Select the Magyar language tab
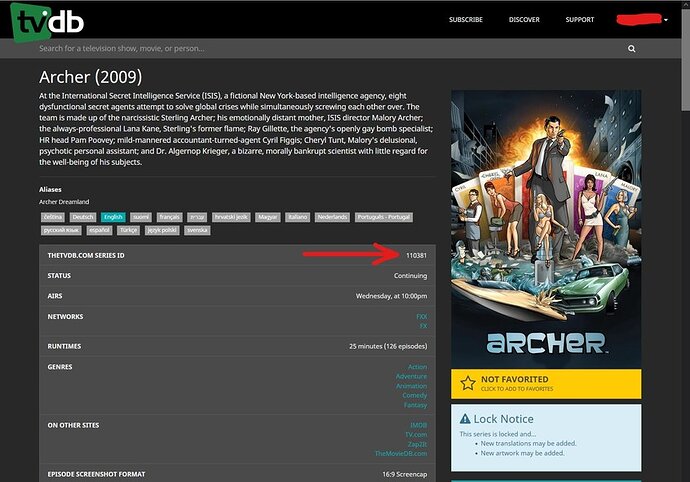 268,217
